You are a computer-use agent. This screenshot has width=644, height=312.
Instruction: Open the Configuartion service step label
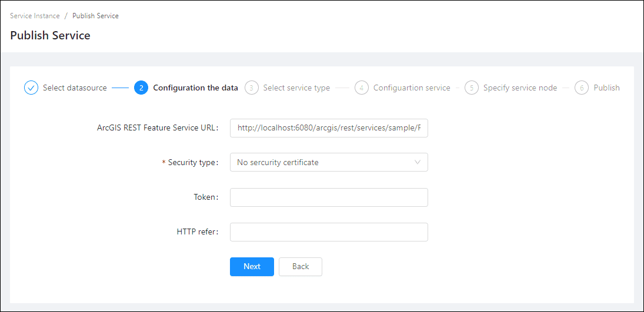(x=412, y=88)
